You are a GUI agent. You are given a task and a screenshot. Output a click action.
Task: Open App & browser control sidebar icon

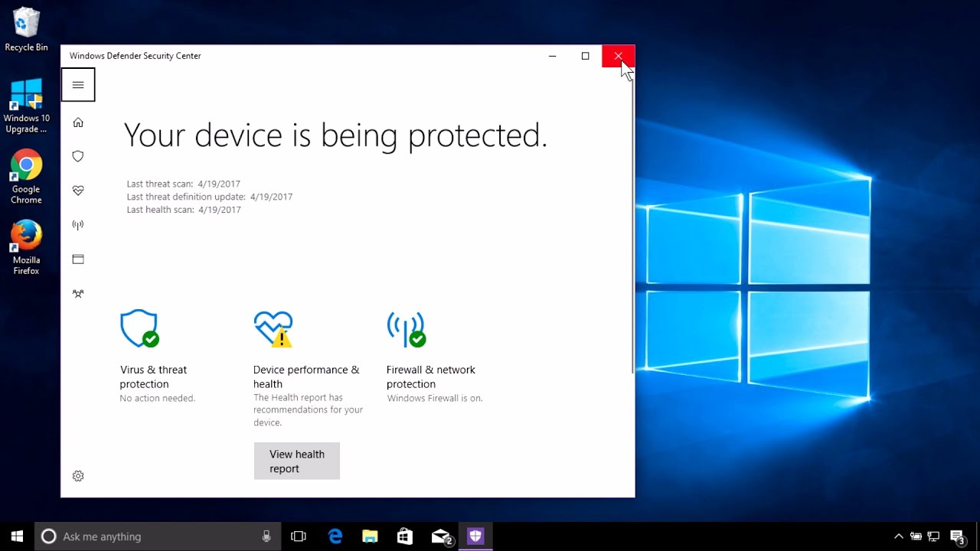pos(77,259)
